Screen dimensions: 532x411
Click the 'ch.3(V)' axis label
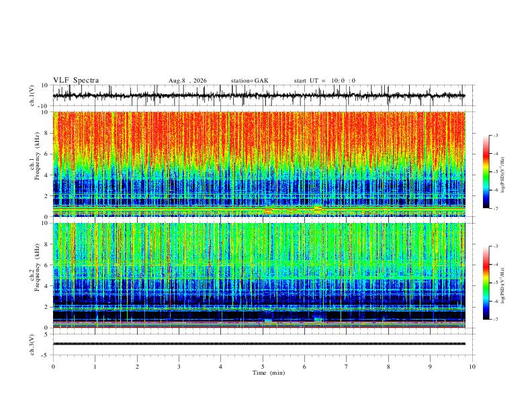(32, 345)
